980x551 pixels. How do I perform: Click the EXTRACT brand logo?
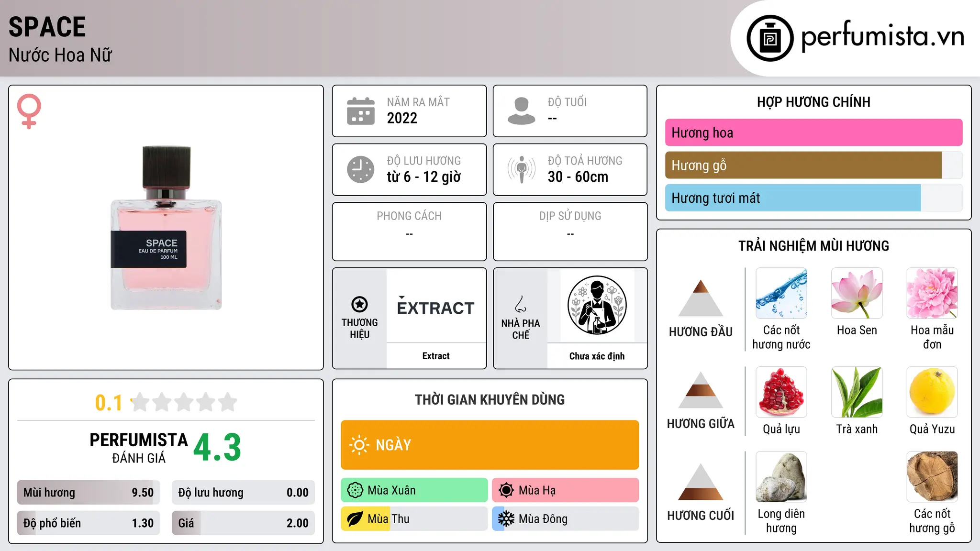point(436,307)
